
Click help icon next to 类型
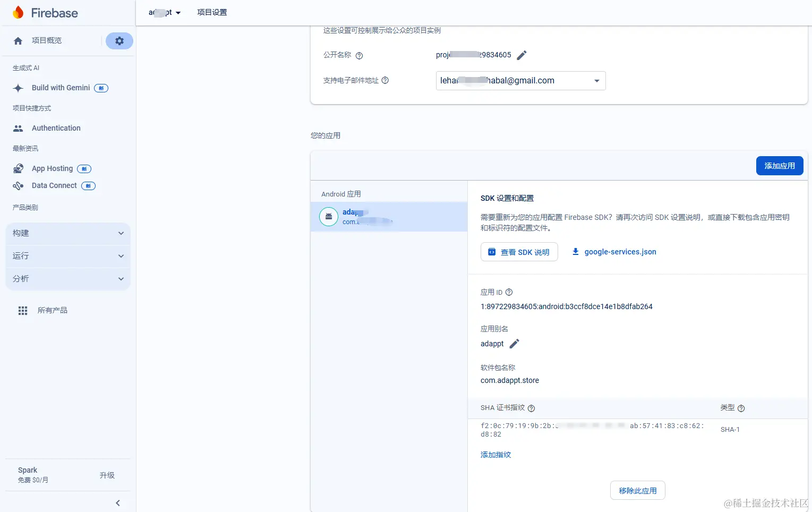[x=741, y=408]
